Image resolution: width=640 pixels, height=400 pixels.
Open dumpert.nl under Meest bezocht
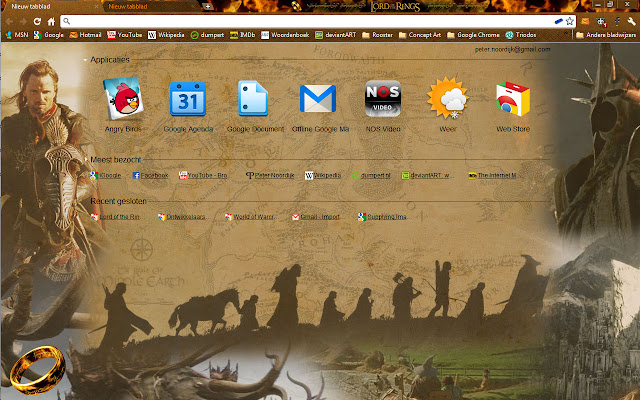[371, 176]
